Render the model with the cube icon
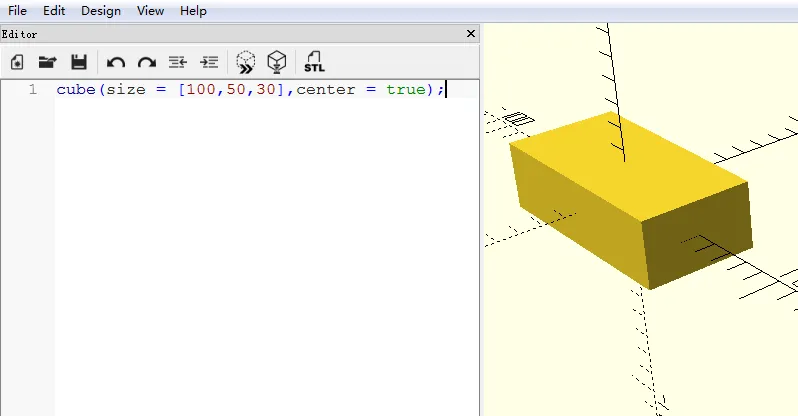 (x=277, y=62)
